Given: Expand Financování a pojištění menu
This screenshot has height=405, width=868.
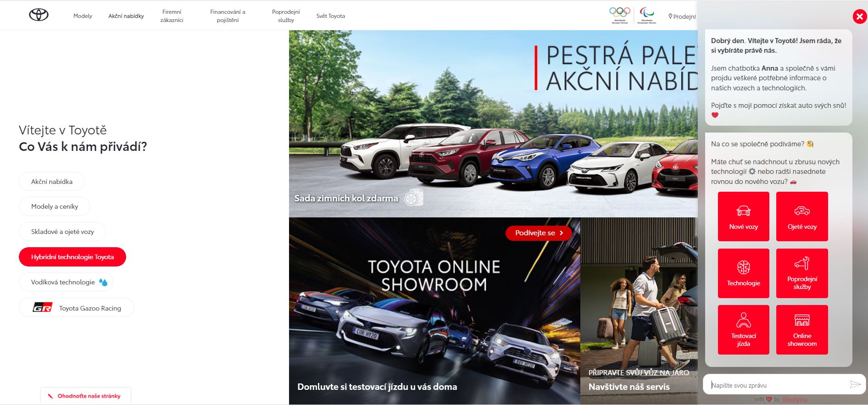Looking at the screenshot, I should click(x=228, y=16).
